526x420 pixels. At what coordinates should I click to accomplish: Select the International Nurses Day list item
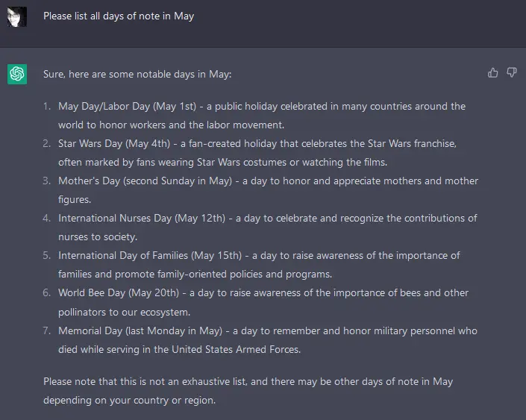[x=267, y=227]
